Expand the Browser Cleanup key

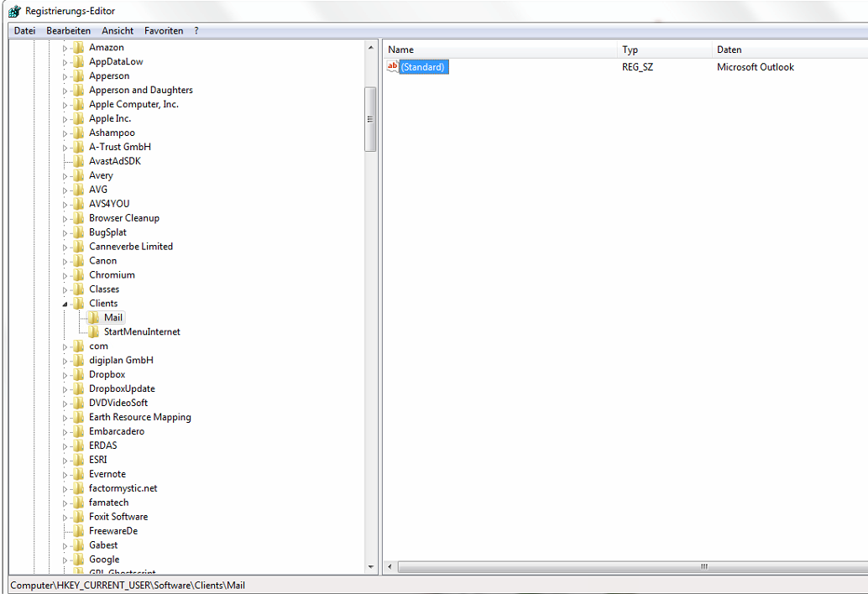[65, 219]
